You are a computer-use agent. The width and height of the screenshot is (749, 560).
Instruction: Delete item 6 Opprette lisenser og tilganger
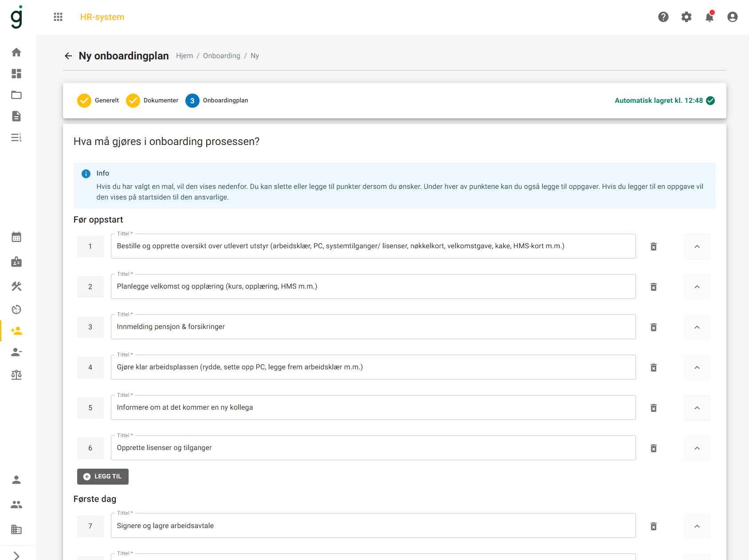(x=654, y=448)
